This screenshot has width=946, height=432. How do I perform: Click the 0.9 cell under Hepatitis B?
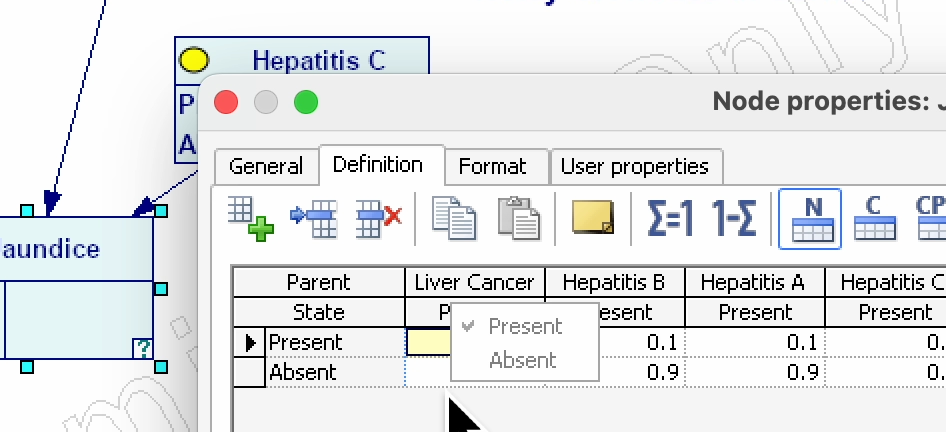pos(642,372)
